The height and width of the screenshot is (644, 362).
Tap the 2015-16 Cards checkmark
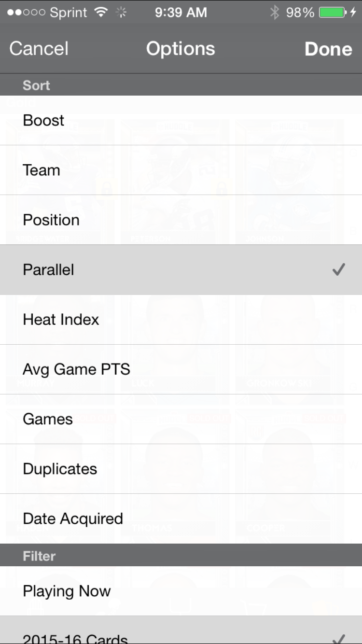tap(339, 638)
